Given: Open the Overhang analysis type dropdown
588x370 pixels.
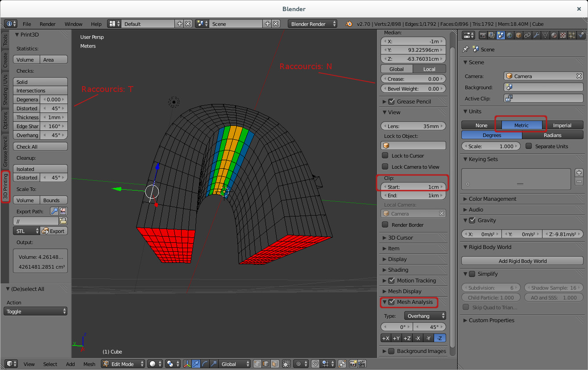Looking at the screenshot, I should [x=425, y=316].
